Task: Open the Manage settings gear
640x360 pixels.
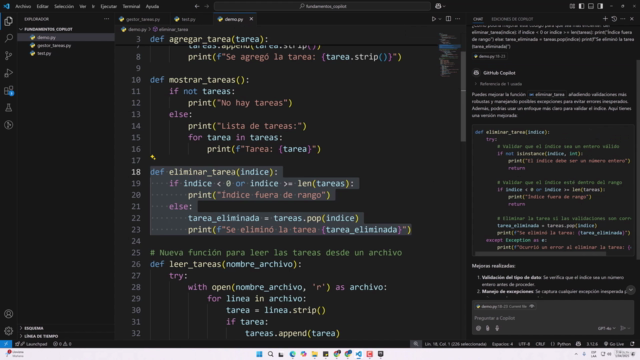Action: (x=9, y=331)
